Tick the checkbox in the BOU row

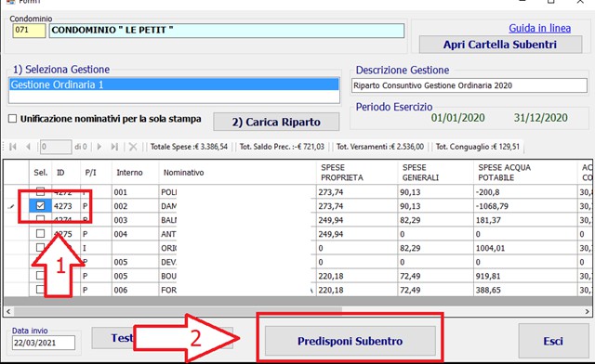point(40,276)
